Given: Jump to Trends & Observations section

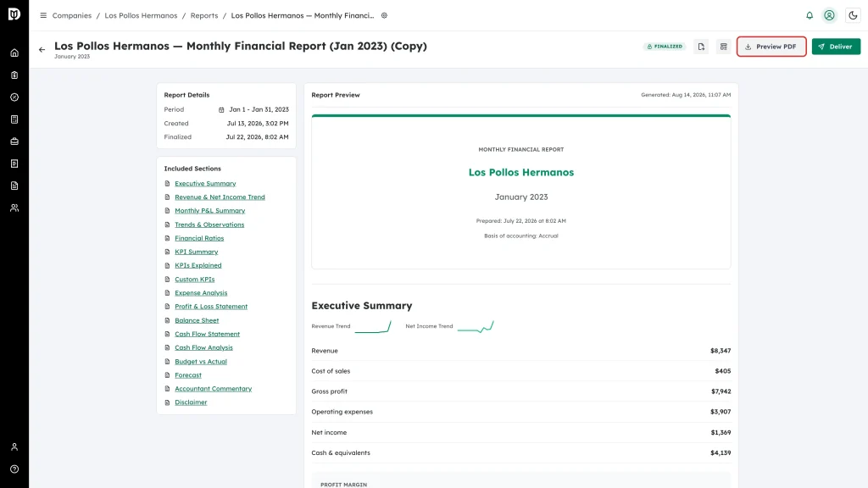Looking at the screenshot, I should point(209,225).
